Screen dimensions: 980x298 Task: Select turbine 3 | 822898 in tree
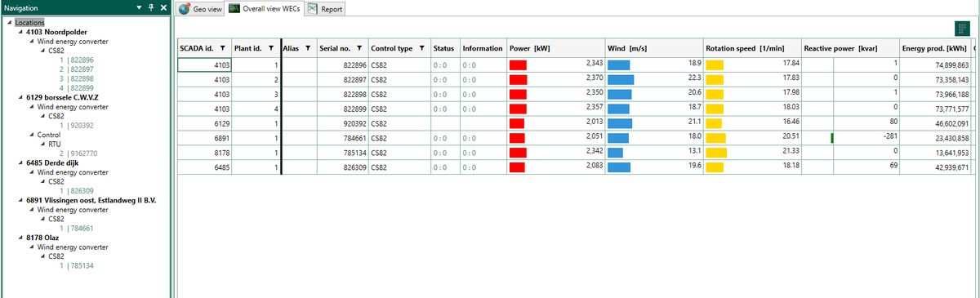click(76, 78)
